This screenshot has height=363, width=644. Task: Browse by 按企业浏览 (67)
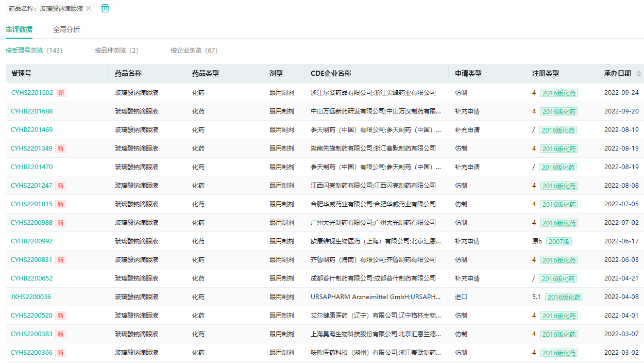pyautogui.click(x=194, y=51)
